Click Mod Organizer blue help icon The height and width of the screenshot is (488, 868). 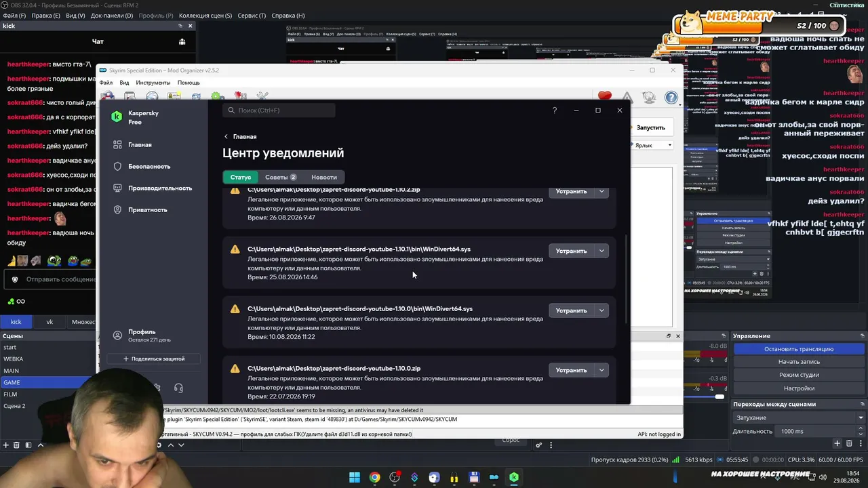point(671,98)
